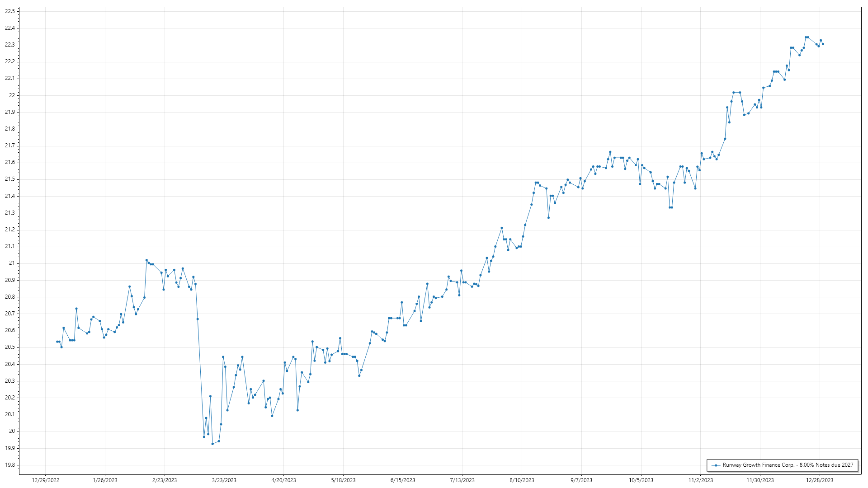The width and height of the screenshot is (868, 488).
Task: Click the 19.8 y-axis value label
Action: 10,465
